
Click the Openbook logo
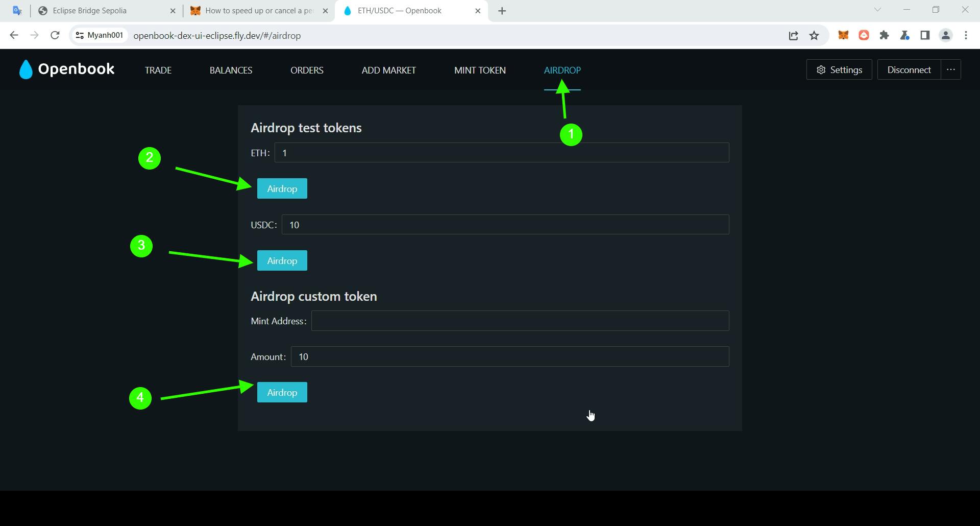(x=66, y=69)
